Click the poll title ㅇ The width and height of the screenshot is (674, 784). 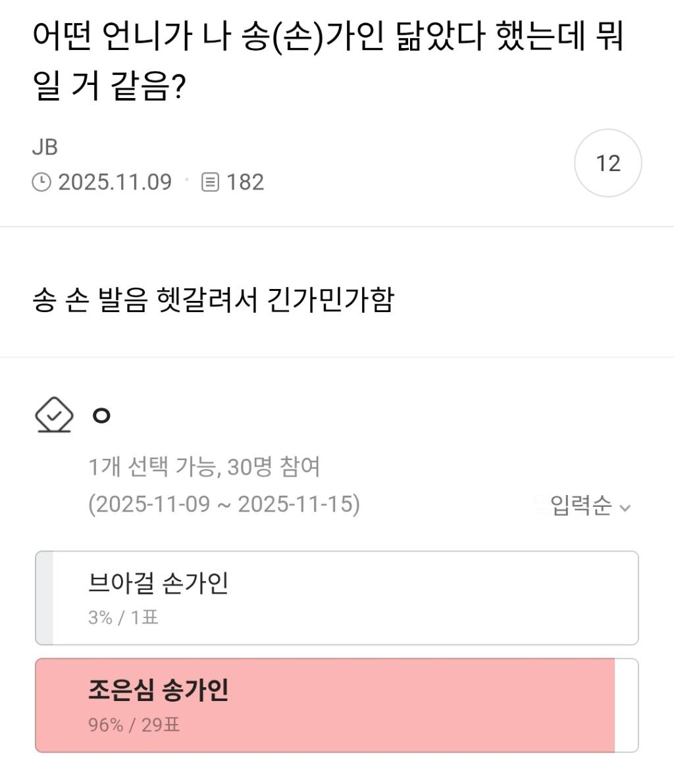point(101,415)
